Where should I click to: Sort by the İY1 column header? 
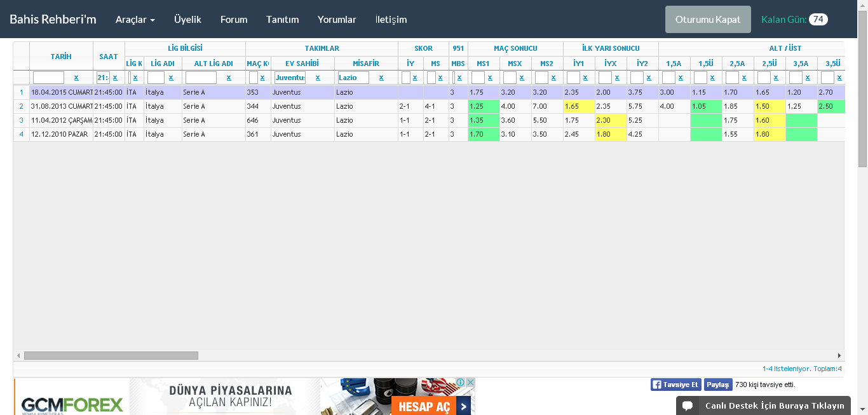[x=579, y=64]
